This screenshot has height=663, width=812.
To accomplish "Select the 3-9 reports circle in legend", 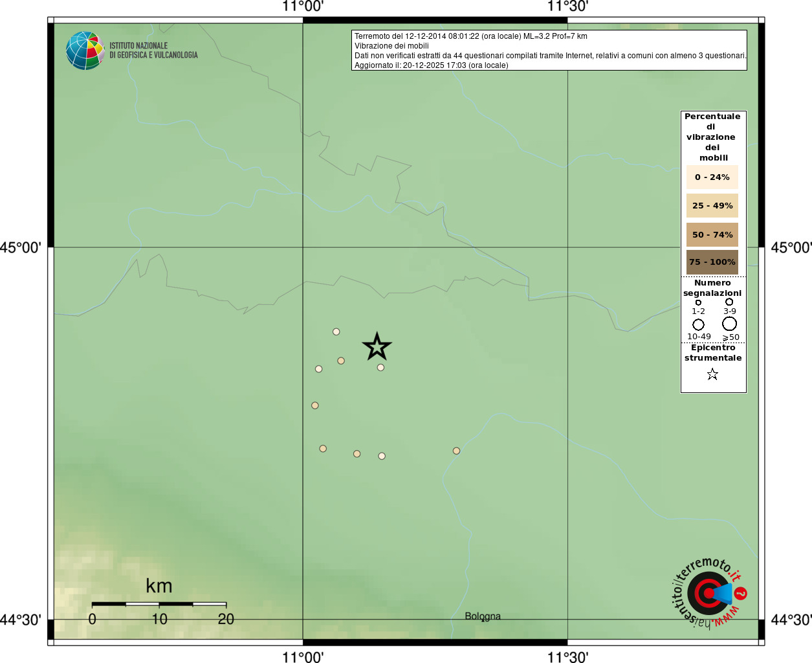I will click(729, 302).
